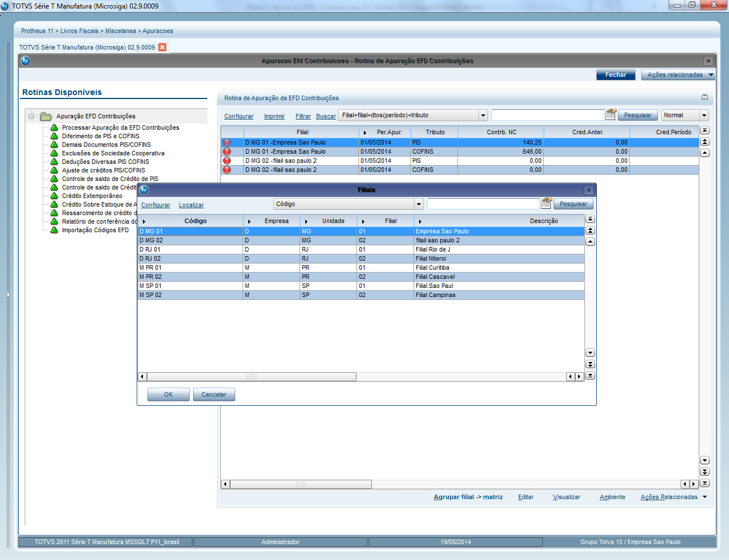Viewport: 729px width, 560px height.
Task: Select the D RJ 01 Filial Rio de J row
Action: (361, 249)
